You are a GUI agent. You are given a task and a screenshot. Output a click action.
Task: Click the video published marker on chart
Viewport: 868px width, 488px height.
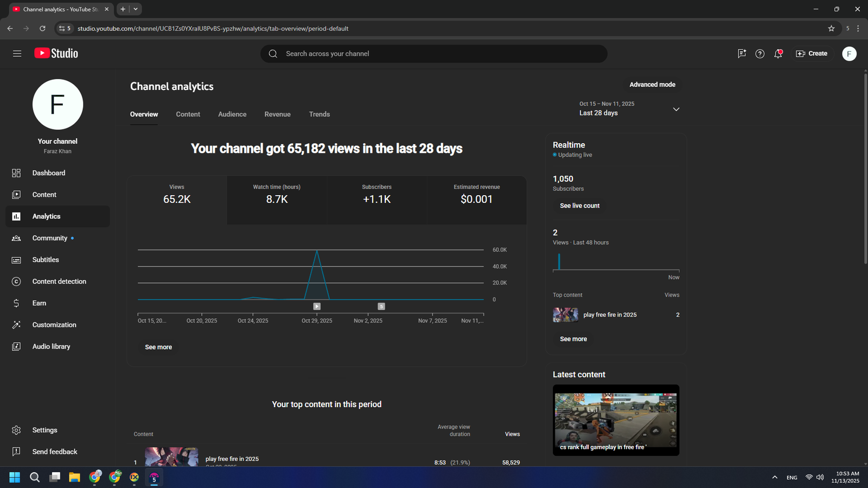317,306
